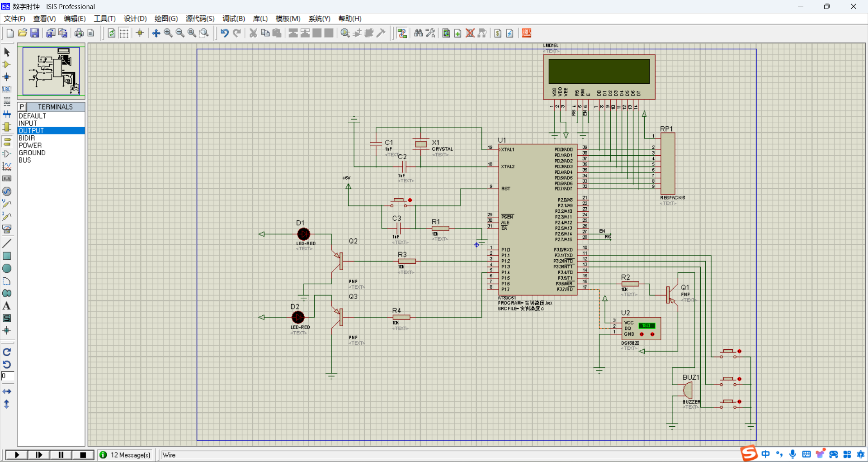The image size is (868, 462).
Task: Select the Terminals mode icon
Action: 7,141
